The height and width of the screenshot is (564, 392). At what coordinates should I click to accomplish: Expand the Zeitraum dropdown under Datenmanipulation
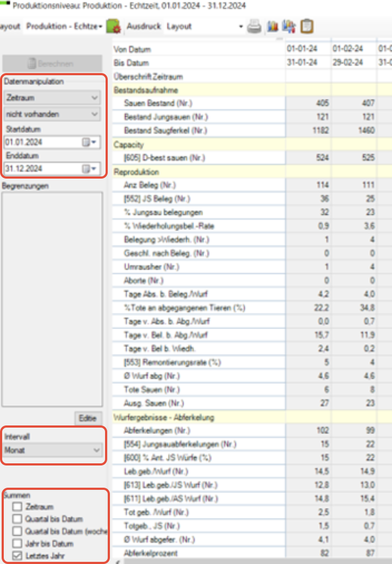click(x=52, y=98)
